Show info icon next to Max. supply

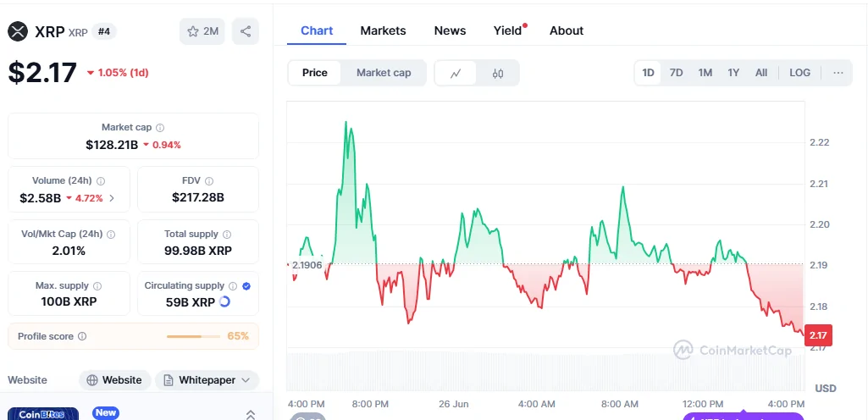point(97,286)
